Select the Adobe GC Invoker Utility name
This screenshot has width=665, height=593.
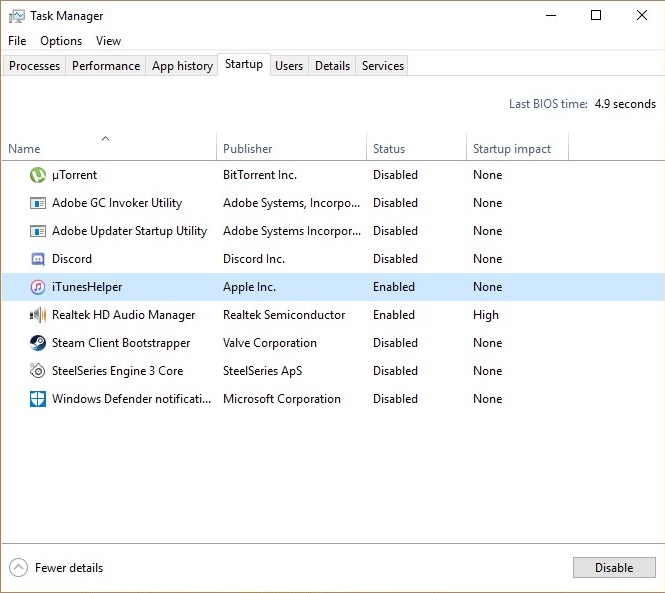pos(117,203)
